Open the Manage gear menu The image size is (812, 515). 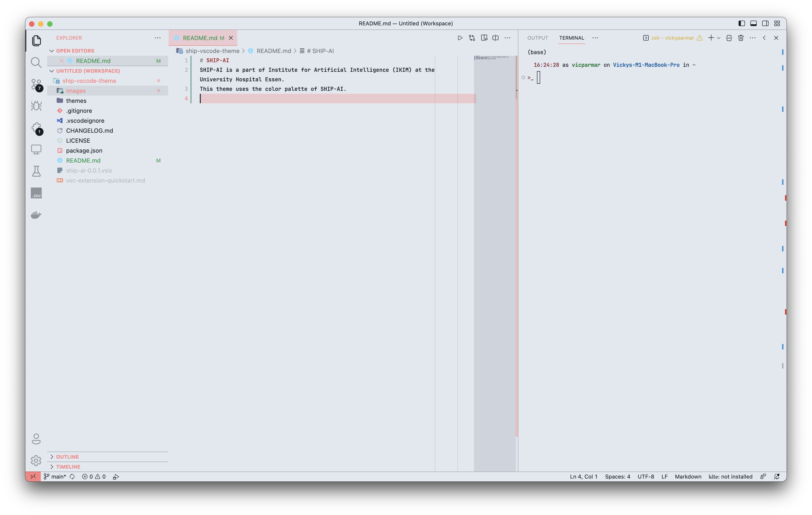tap(36, 460)
